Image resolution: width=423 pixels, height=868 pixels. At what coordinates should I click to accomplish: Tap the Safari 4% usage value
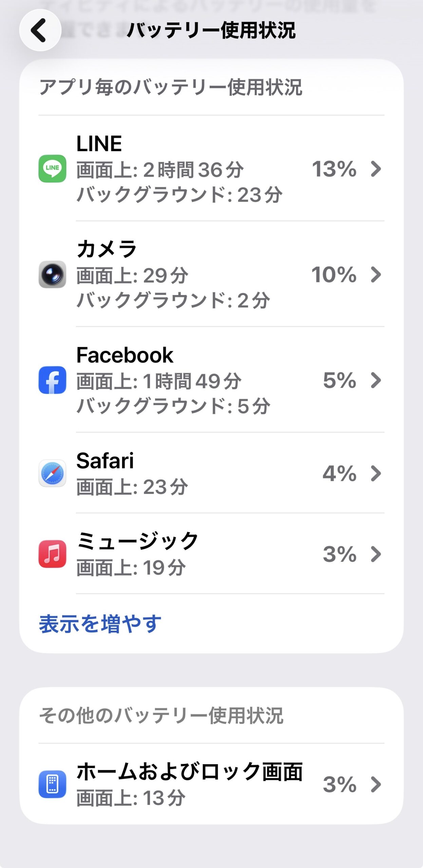click(339, 473)
